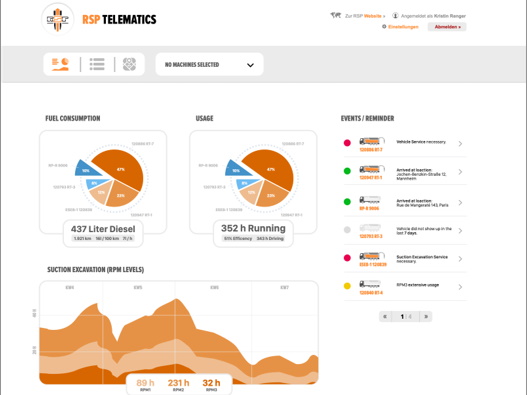Screen dimensions: 527x395
Task: Expand the Suction Excavation Service event chevron
Action: 460,259
